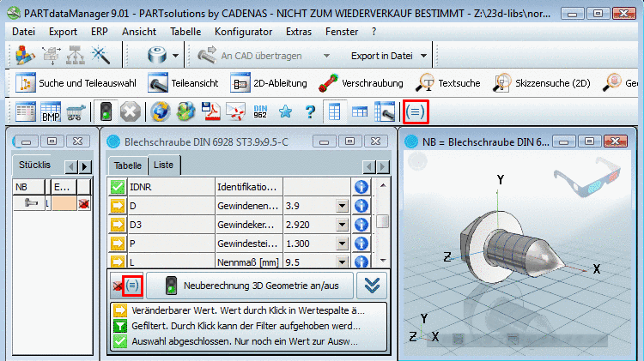Toggle the traffic light icon in lower toolbar
Image resolution: width=644 pixels, height=361 pixels.
[x=106, y=111]
